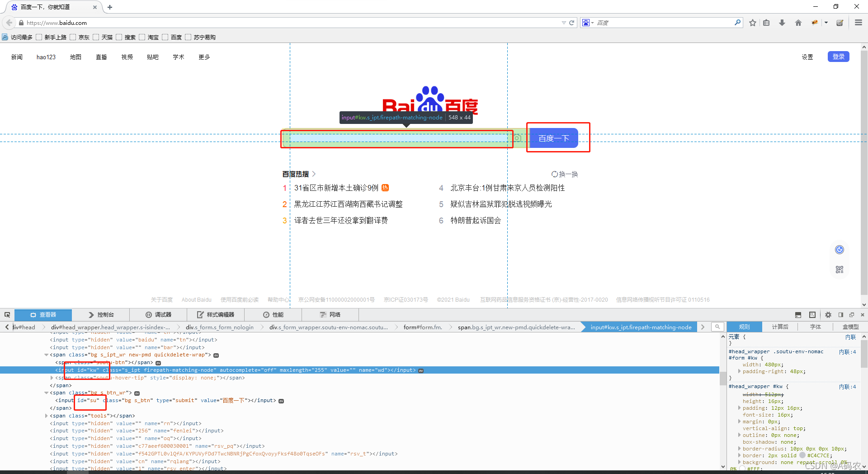This screenshot has width=868, height=474.
Task: Click the camera image-search icon
Action: coord(518,138)
